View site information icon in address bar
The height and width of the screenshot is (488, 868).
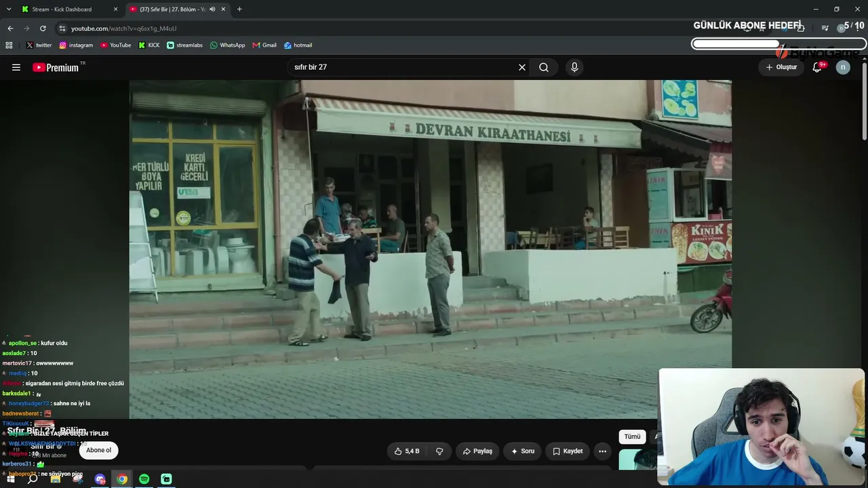[x=62, y=28]
